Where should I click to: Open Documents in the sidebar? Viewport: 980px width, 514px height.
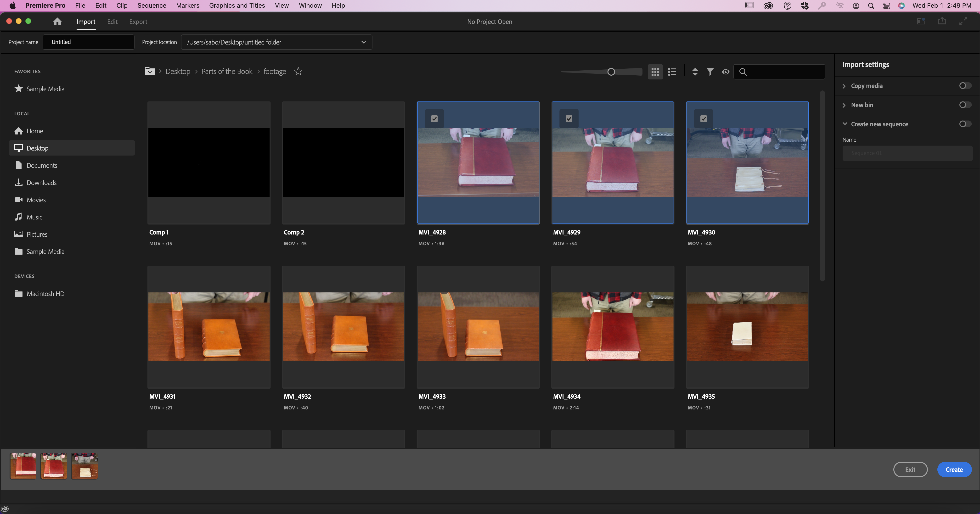36,165
